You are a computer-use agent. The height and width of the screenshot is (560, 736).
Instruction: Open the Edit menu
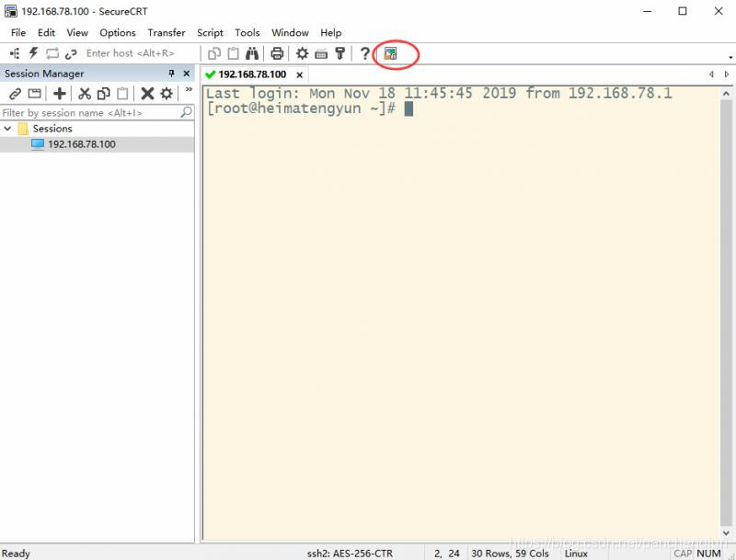[46, 33]
